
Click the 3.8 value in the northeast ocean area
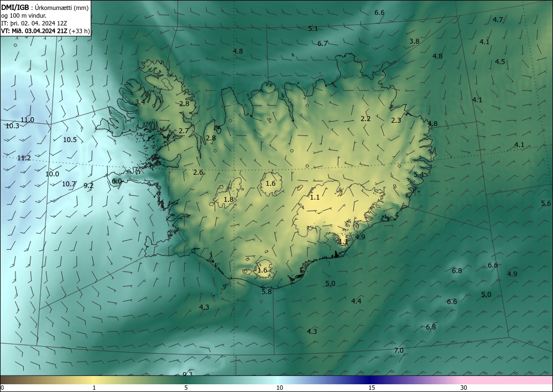pyautogui.click(x=414, y=41)
